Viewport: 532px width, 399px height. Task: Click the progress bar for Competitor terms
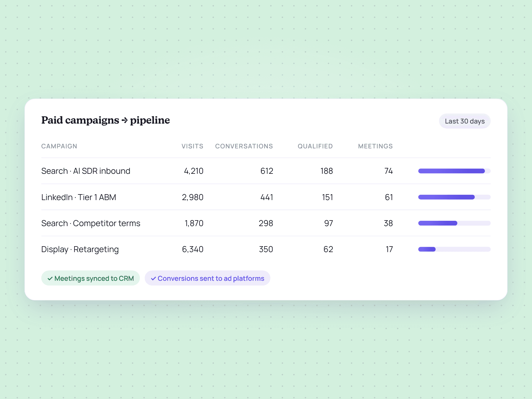click(454, 223)
